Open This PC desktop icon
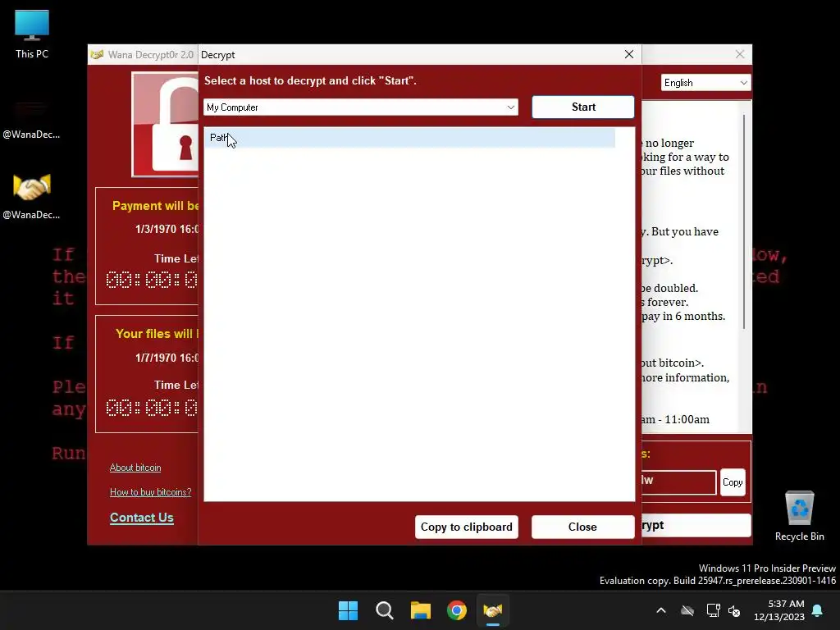Viewport: 840px width, 630px height. (x=32, y=34)
